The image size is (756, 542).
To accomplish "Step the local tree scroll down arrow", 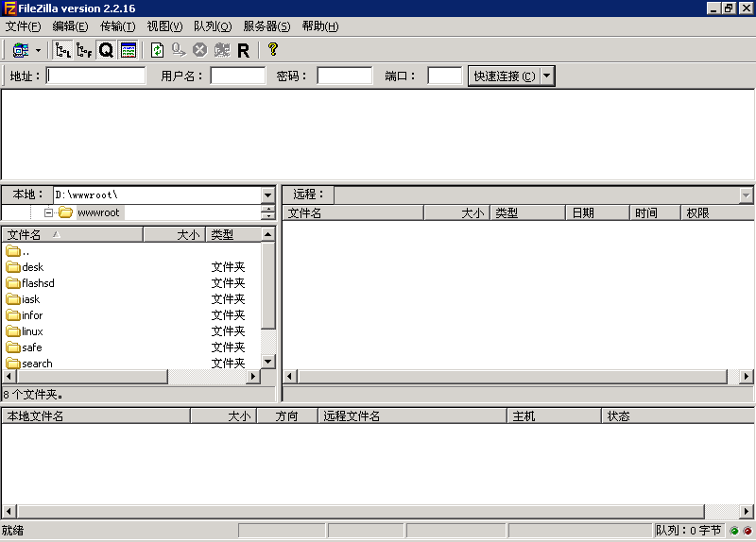I will (x=268, y=216).
